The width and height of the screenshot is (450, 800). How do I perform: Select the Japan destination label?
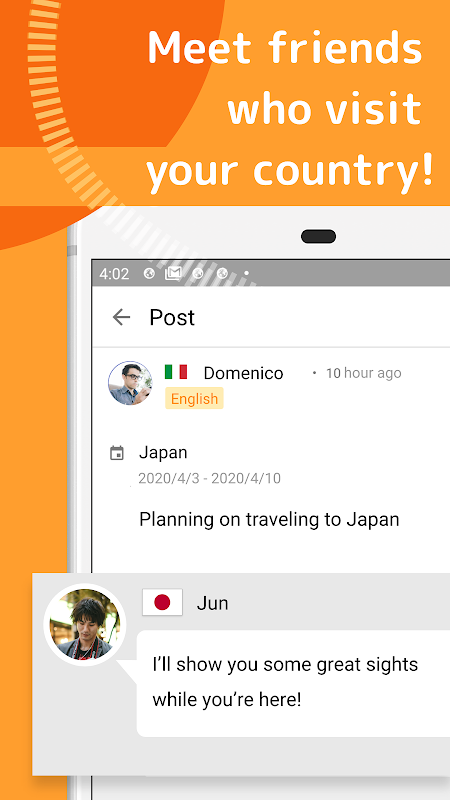click(163, 453)
